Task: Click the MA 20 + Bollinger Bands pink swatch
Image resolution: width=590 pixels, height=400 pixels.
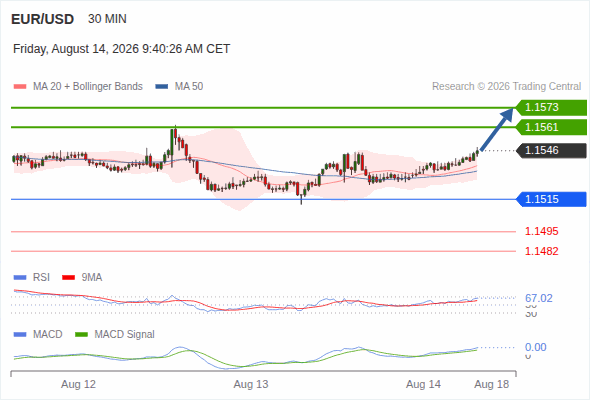Action: 20,87
